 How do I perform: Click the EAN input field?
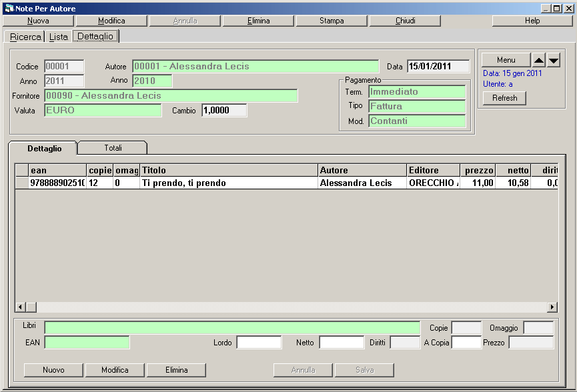point(87,343)
